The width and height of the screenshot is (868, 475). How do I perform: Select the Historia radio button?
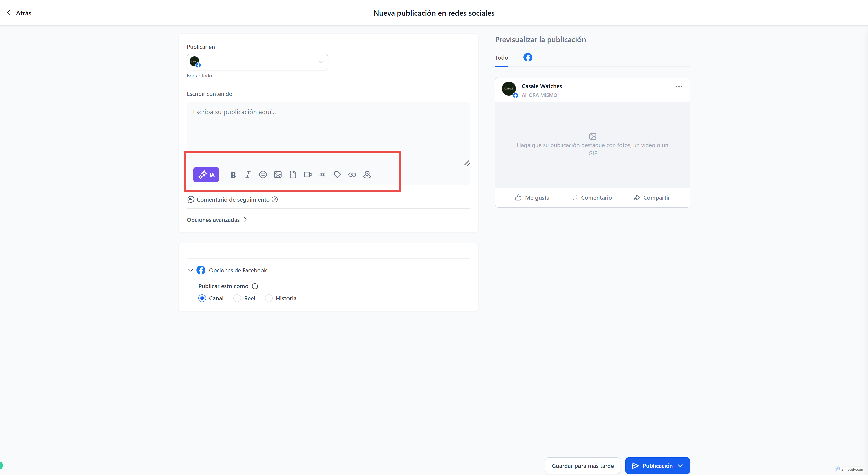pos(269,298)
